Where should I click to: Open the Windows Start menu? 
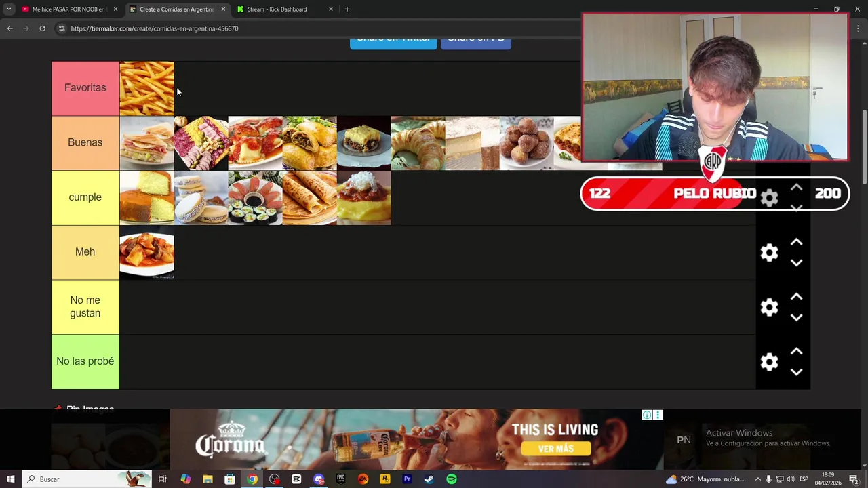10,479
